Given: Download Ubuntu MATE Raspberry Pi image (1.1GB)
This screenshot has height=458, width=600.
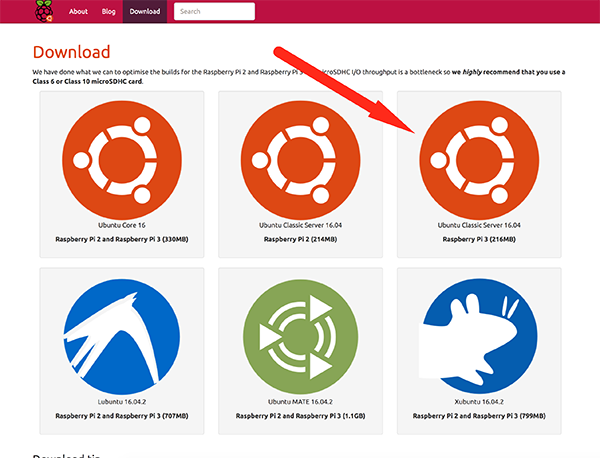Looking at the screenshot, I should click(x=300, y=416).
